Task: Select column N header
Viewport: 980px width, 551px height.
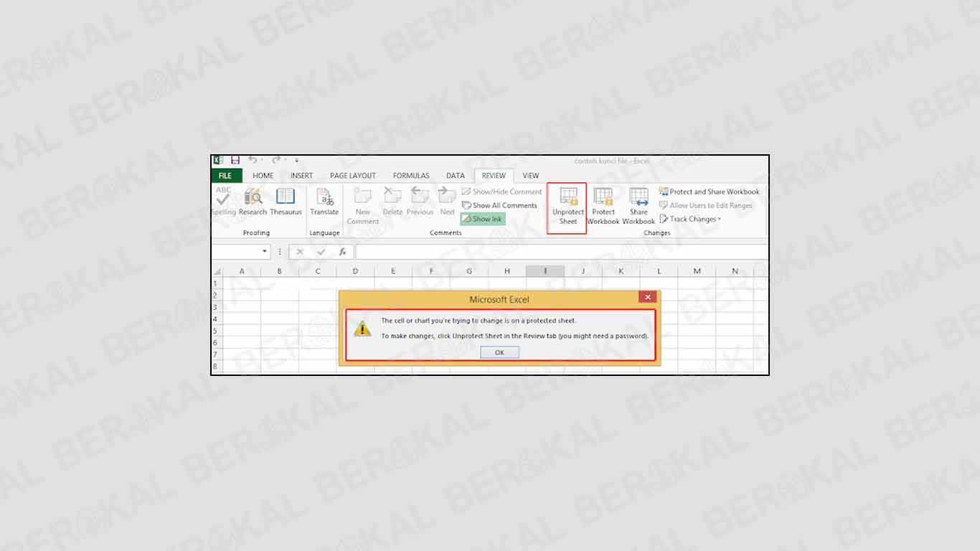Action: (x=735, y=271)
